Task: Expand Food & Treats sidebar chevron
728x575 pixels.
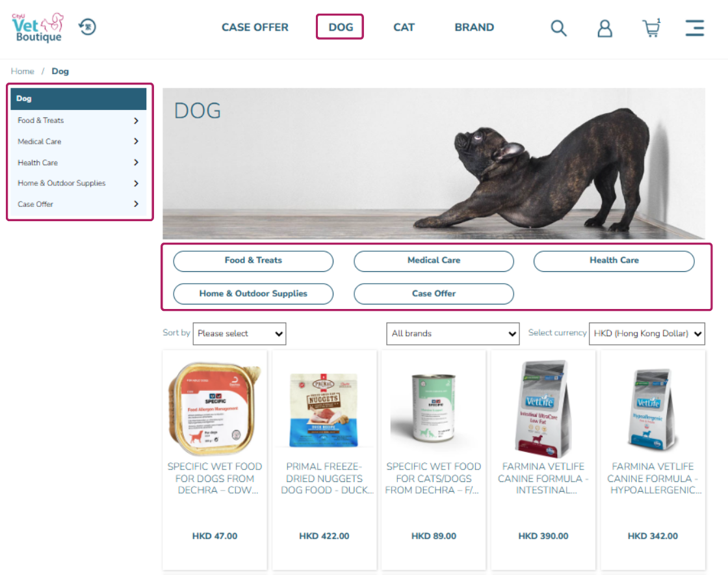Action: pyautogui.click(x=136, y=121)
